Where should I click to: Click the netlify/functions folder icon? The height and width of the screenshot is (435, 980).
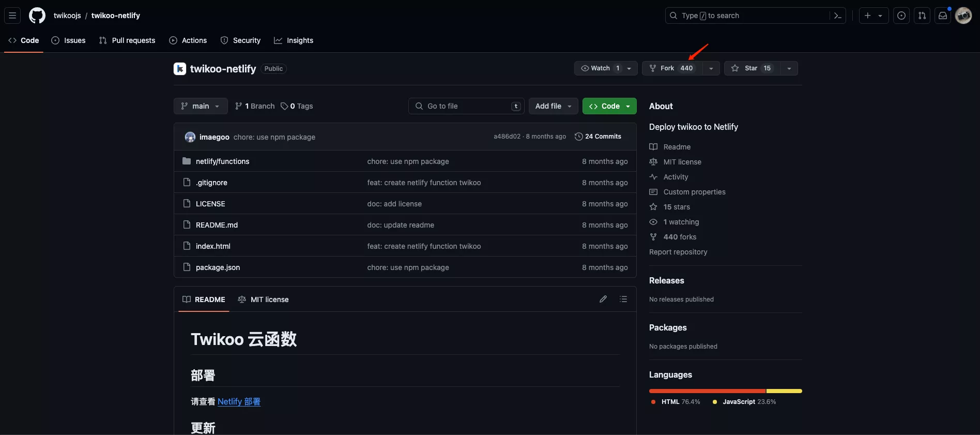(x=187, y=161)
